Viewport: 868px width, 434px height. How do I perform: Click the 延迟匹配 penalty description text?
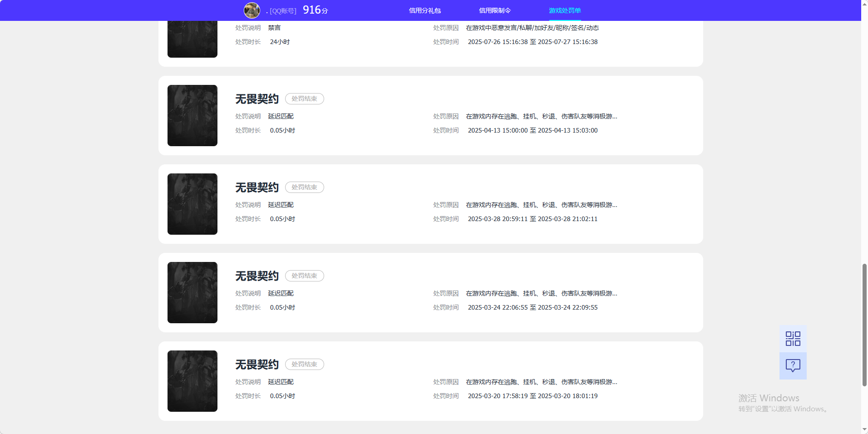click(280, 116)
